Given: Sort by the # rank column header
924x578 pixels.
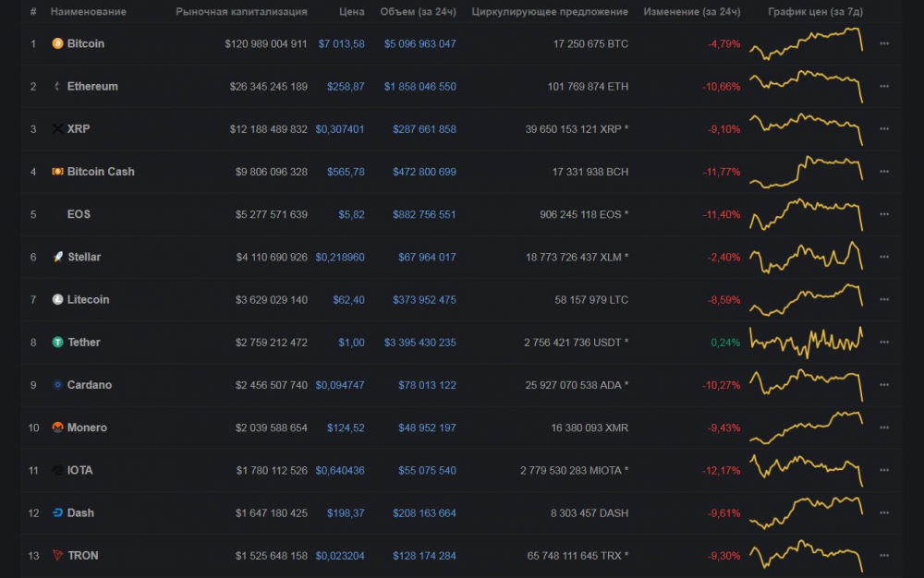Looking at the screenshot, I should 33,12.
